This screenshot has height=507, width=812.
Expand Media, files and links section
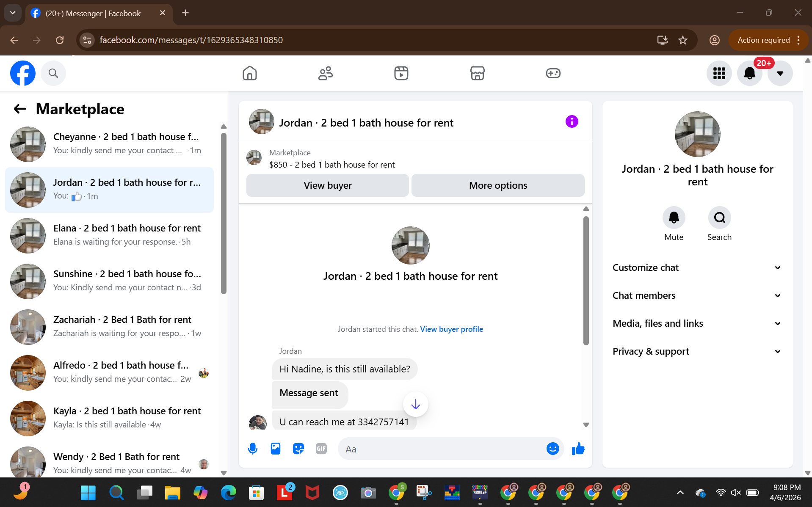(697, 323)
